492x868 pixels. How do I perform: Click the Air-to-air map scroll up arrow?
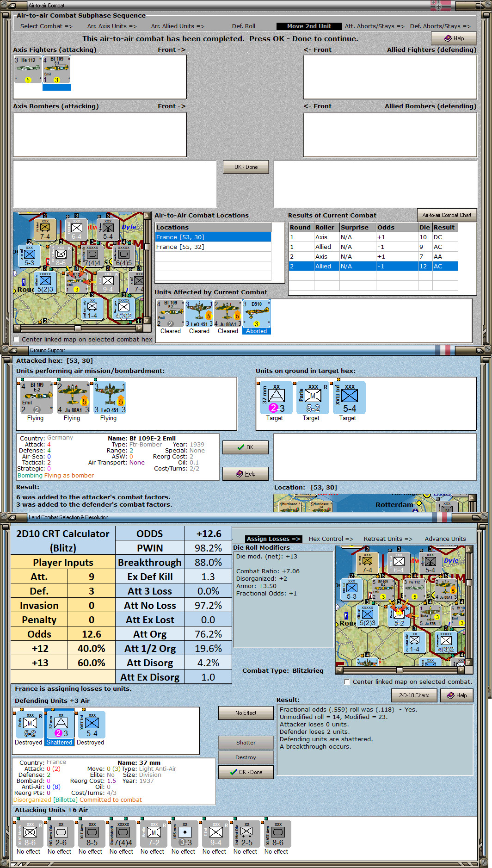(x=148, y=216)
